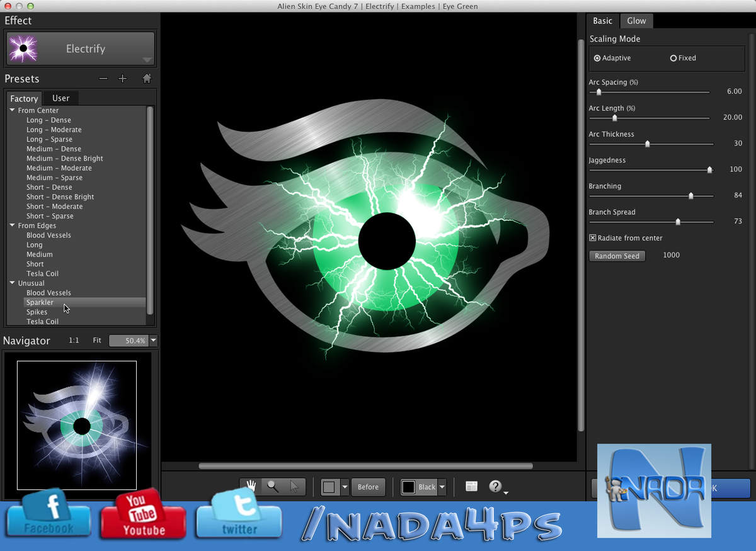
Task: Add preset with the plus icon
Action: [x=123, y=79]
